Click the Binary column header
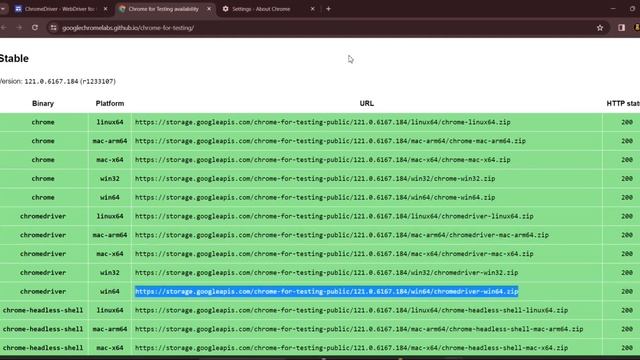Image resolution: width=640 pixels, height=360 pixels. 43,103
